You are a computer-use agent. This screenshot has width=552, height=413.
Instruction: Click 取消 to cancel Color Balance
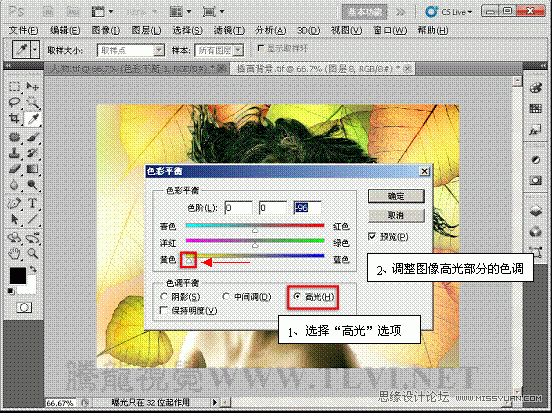(396, 215)
